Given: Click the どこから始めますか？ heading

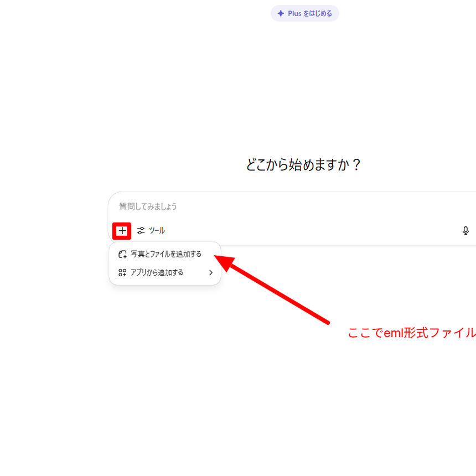Looking at the screenshot, I should tap(303, 165).
